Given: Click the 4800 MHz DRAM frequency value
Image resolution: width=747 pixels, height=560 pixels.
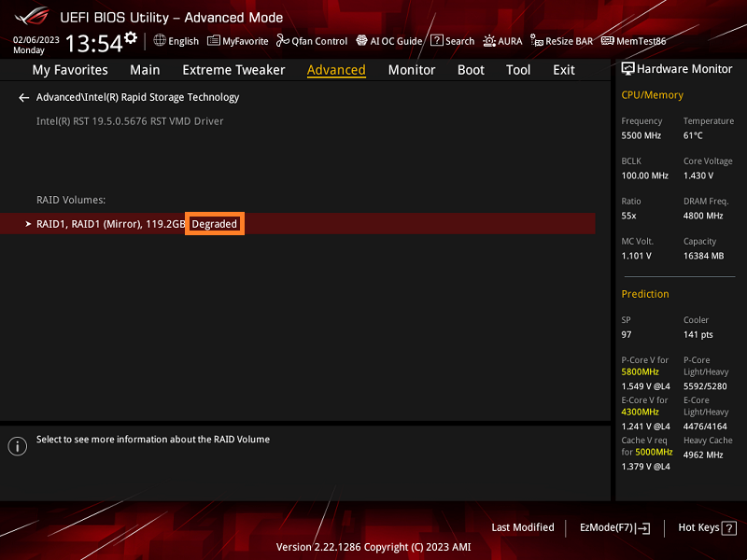Looking at the screenshot, I should point(703,216).
